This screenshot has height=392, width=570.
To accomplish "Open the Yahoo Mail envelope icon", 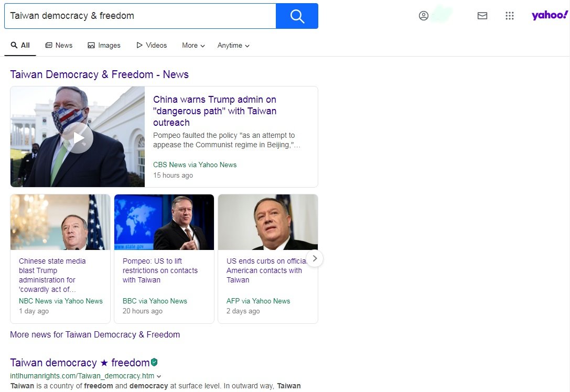I will pos(482,16).
